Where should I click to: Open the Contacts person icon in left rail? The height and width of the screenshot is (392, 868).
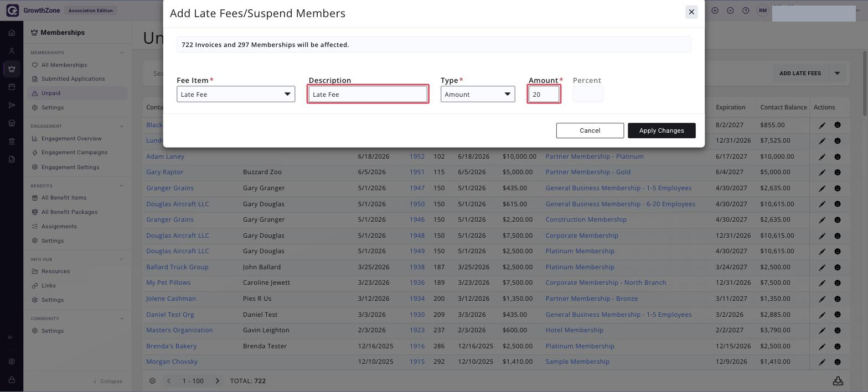[x=12, y=51]
